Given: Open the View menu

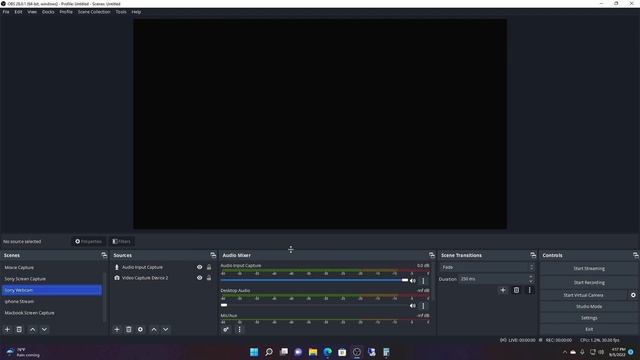Looking at the screenshot, I should click(32, 12).
